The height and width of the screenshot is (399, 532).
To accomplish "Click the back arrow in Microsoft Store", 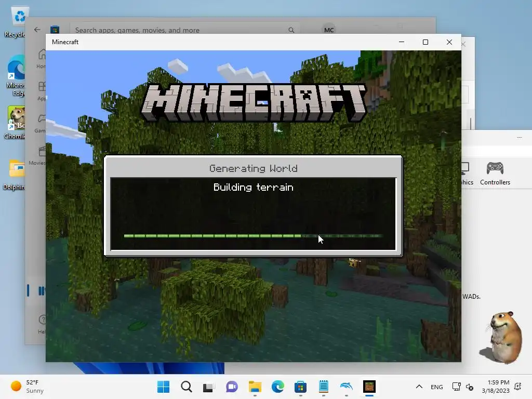I will pyautogui.click(x=37, y=30).
